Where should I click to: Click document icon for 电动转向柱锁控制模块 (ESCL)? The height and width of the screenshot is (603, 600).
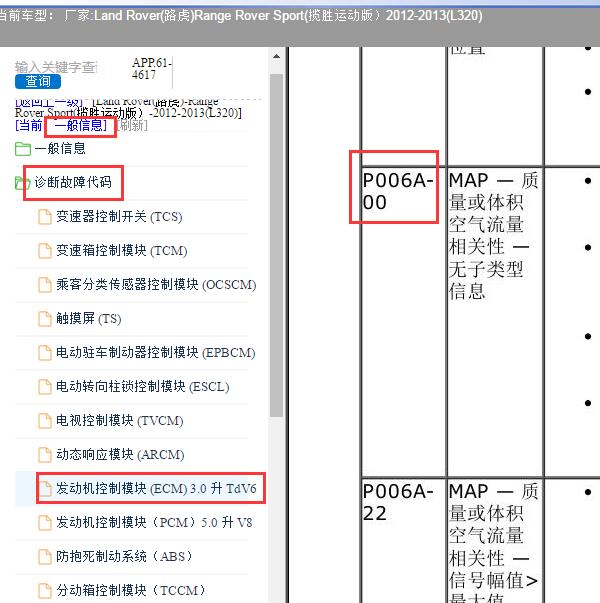(x=45, y=386)
